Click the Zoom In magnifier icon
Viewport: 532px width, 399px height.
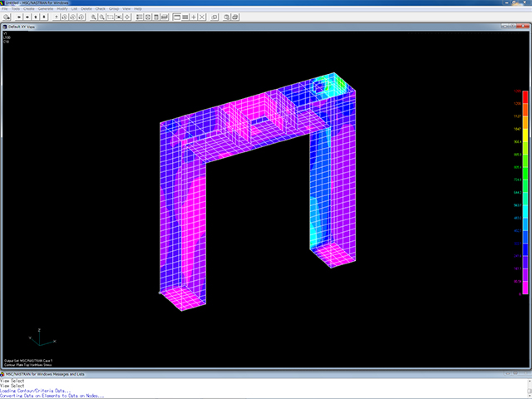point(94,17)
